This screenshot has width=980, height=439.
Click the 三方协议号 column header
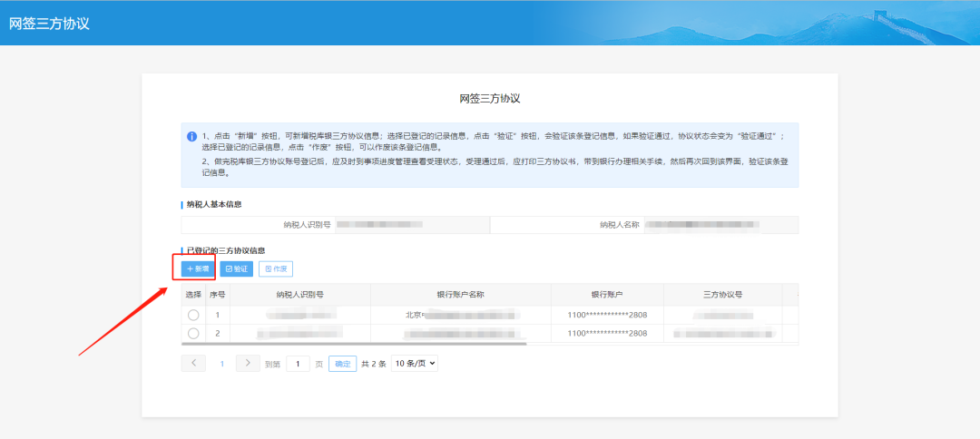pyautogui.click(x=722, y=295)
